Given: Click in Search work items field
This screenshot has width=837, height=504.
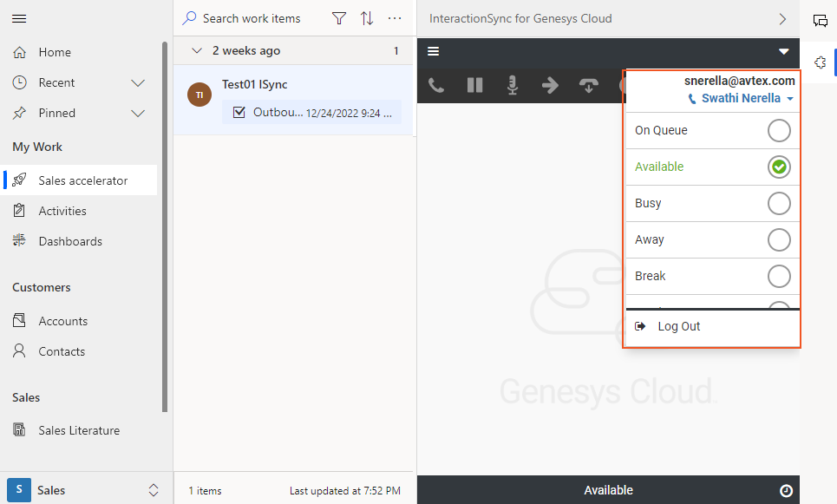Looking at the screenshot, I should (251, 19).
